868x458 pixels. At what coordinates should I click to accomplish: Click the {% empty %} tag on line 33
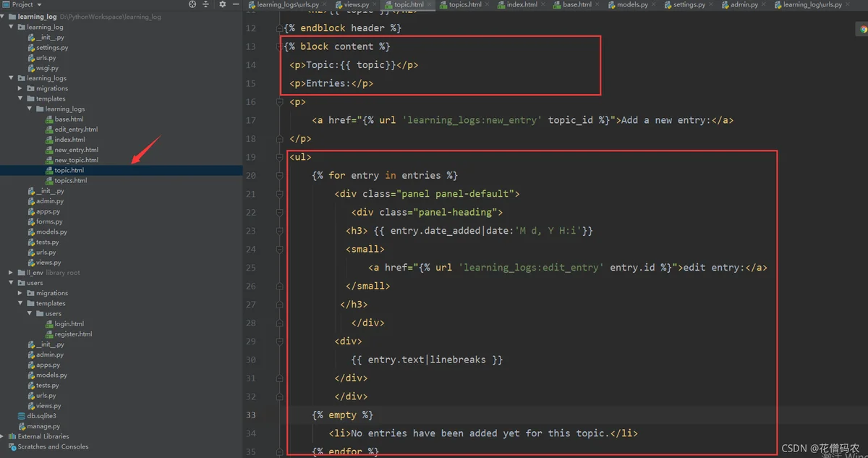343,415
